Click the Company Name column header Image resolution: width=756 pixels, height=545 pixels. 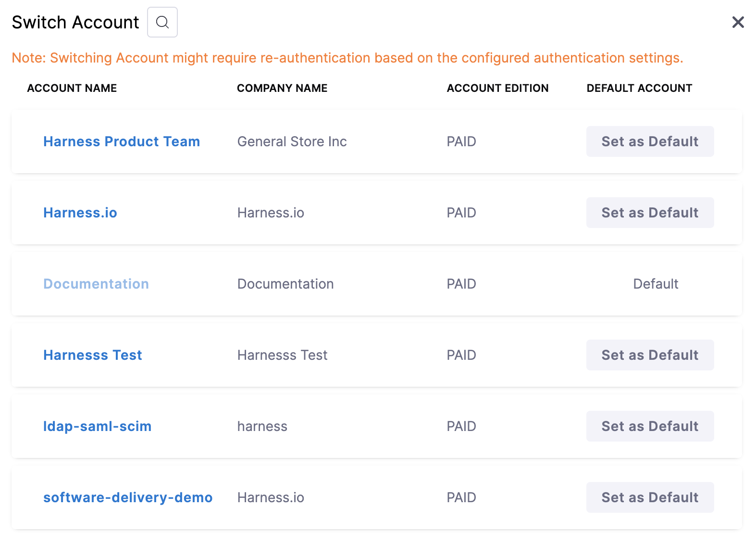point(282,88)
